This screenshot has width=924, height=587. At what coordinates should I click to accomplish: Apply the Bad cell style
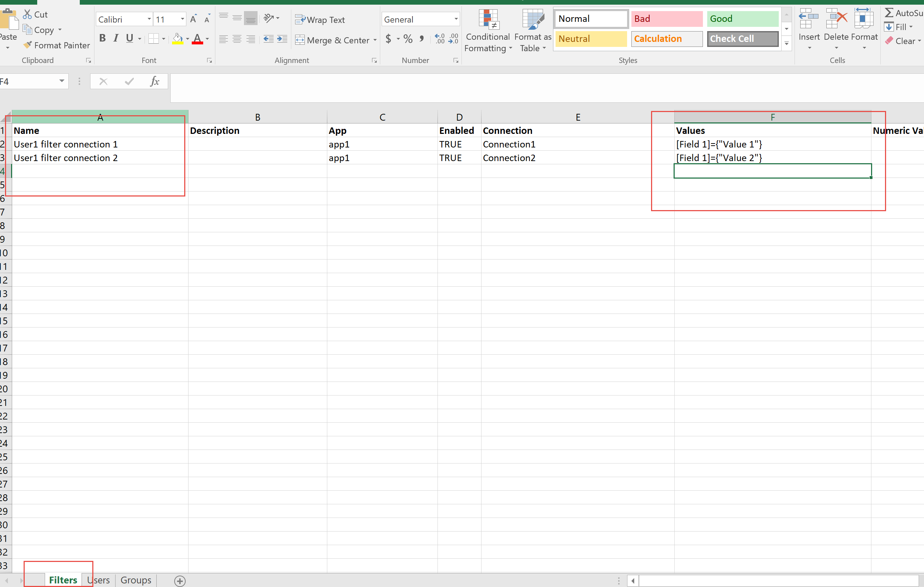(x=666, y=19)
